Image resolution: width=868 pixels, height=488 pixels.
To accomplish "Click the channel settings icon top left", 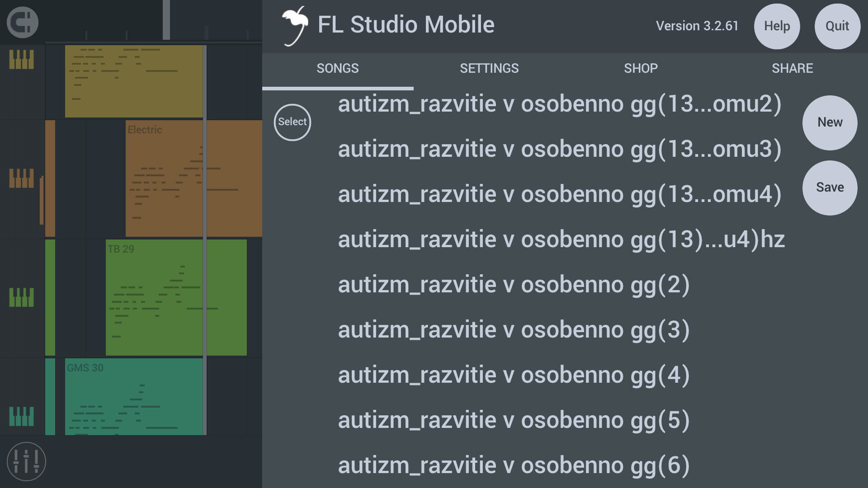I will [23, 23].
